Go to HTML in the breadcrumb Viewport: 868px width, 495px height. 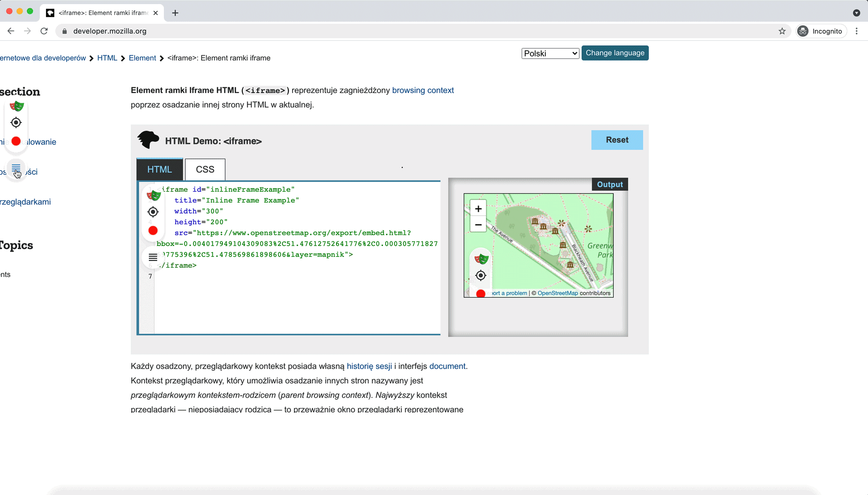pos(107,58)
